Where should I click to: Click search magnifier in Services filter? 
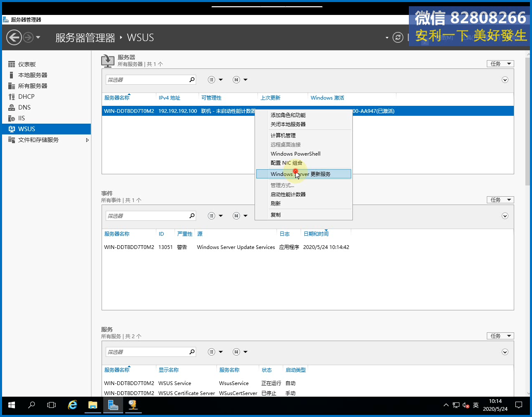[192, 352]
